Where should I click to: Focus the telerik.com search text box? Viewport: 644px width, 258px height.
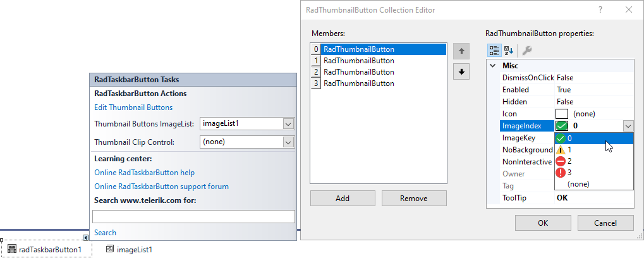(193, 216)
